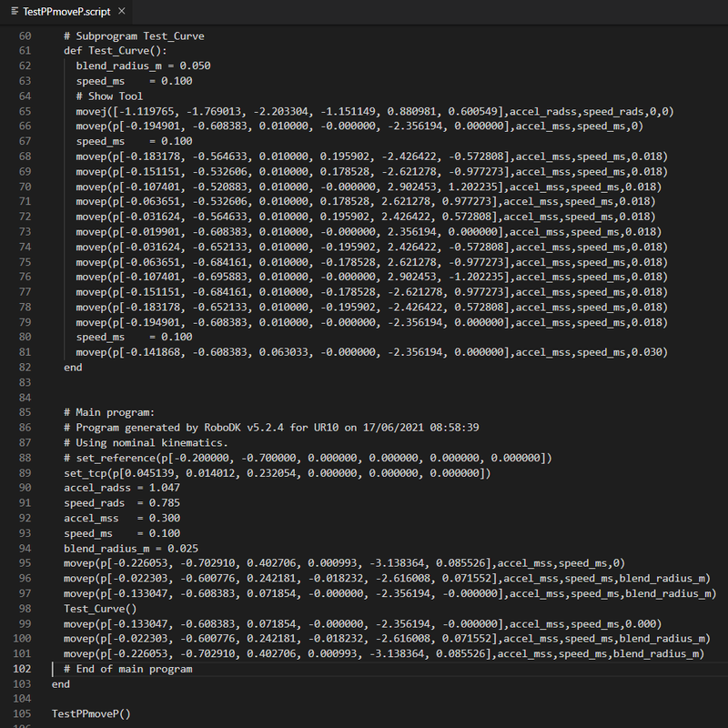Click the 'def Test_Curve():' line
Screen dimensions: 728x728
(x=116, y=51)
